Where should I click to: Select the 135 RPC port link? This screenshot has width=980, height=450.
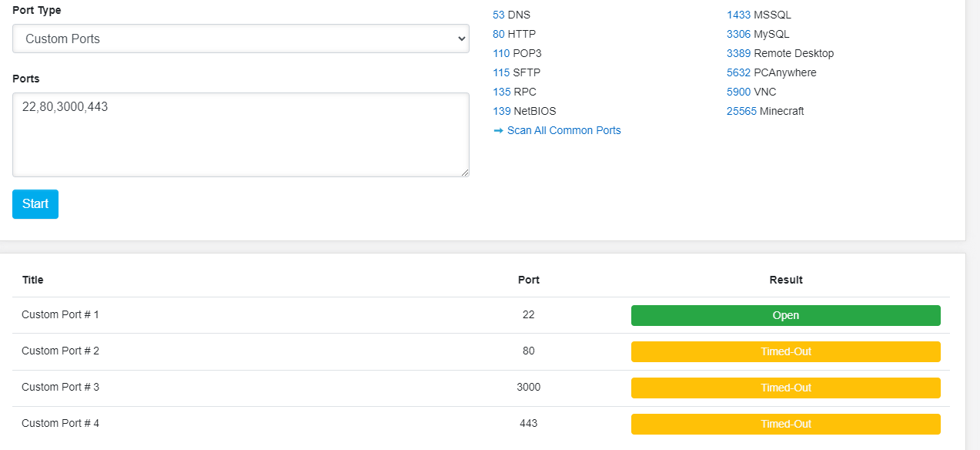[x=501, y=92]
